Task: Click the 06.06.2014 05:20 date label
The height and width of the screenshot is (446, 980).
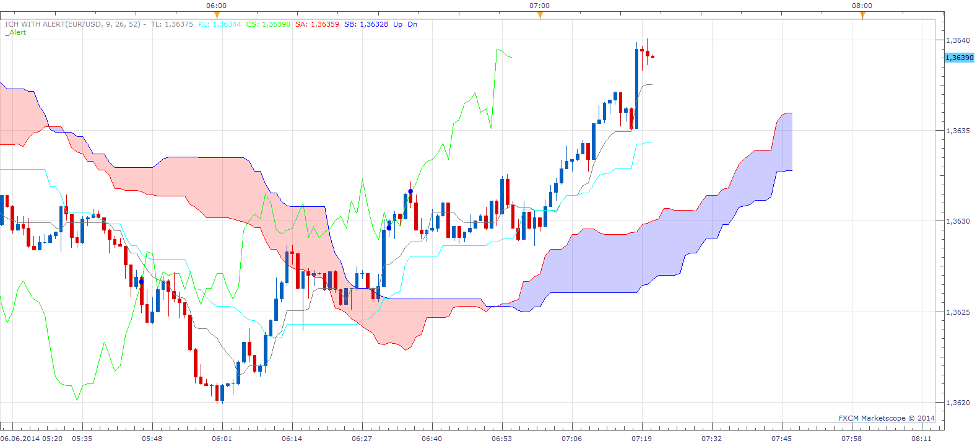Action: (32, 439)
